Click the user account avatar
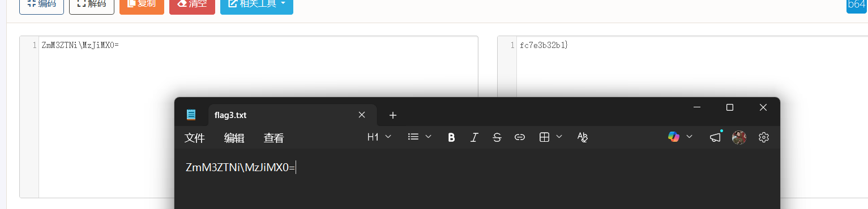Viewport: 868px width, 209px height. 739,137
